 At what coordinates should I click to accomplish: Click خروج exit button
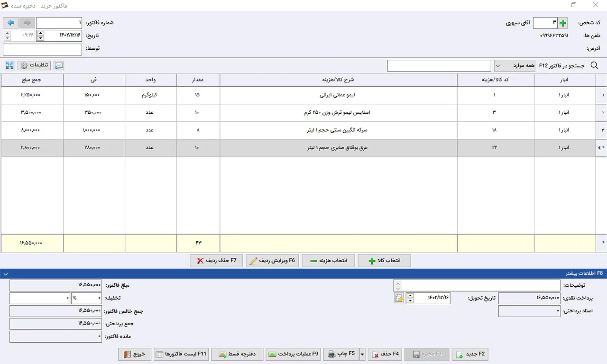point(135,354)
